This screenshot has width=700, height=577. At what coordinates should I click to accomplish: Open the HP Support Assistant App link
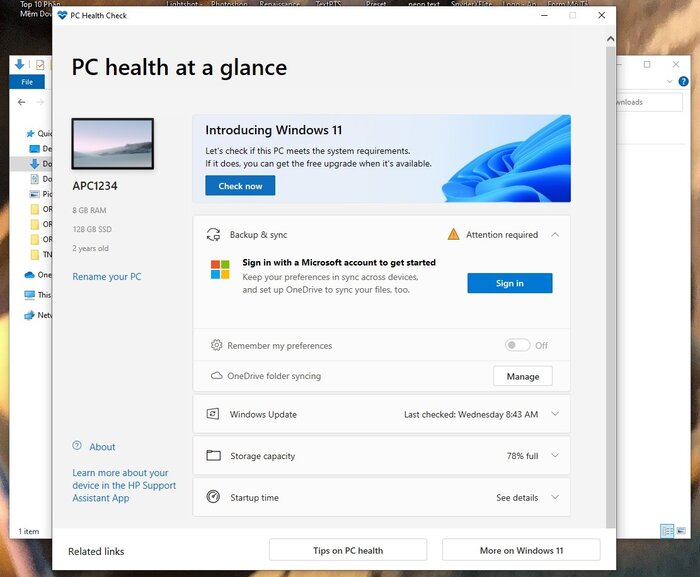coord(124,485)
